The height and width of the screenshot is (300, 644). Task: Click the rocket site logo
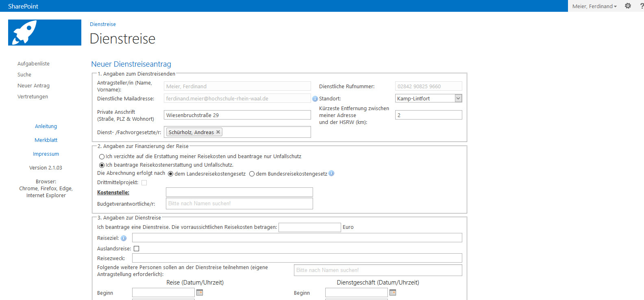[44, 33]
